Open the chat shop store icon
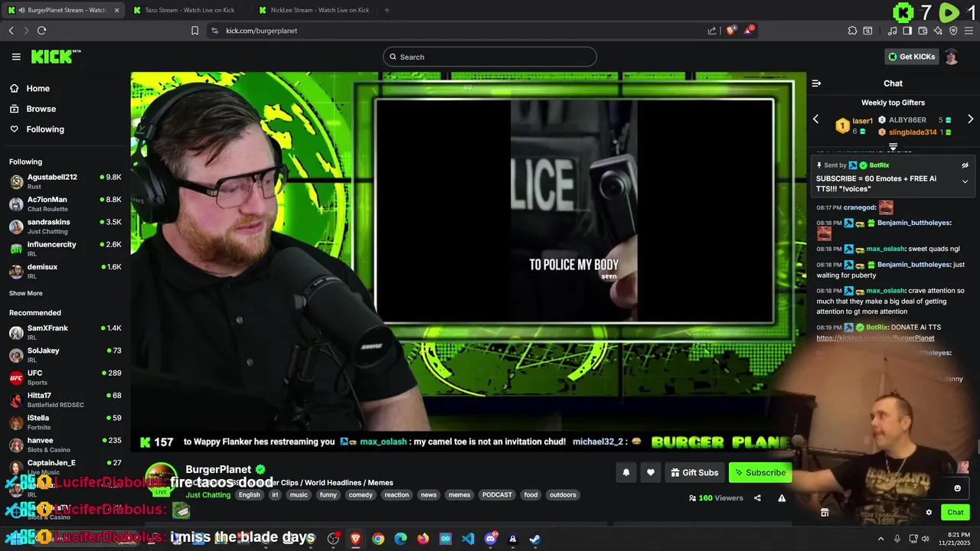This screenshot has height=551, width=980. (x=825, y=513)
